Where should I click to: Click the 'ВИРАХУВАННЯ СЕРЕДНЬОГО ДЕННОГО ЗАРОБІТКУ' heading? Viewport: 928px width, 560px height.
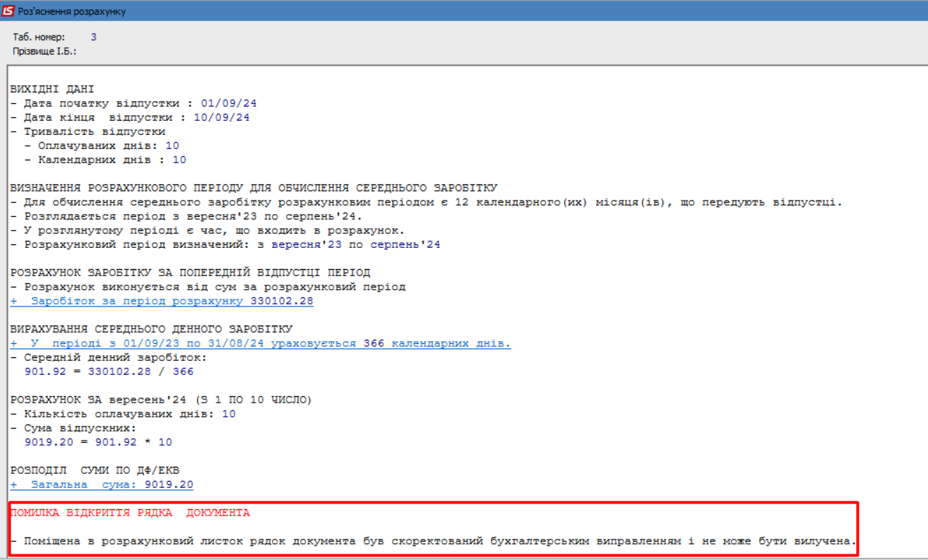(151, 330)
